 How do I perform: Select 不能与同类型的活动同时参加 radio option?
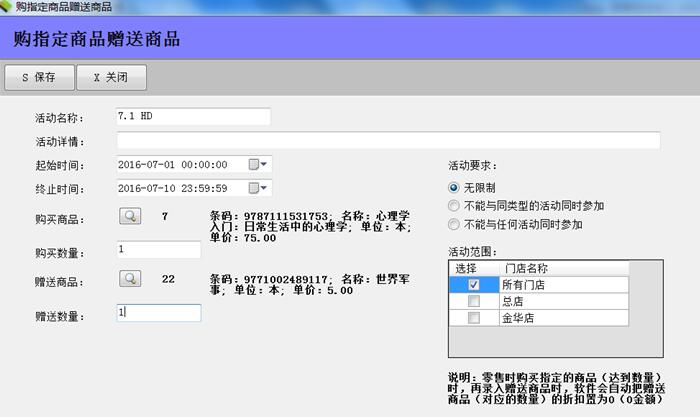click(454, 206)
